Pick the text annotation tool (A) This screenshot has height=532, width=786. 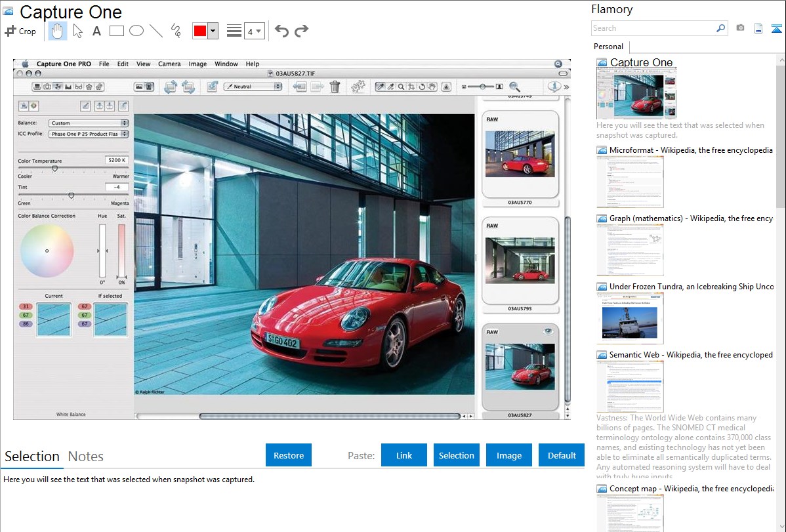(96, 31)
